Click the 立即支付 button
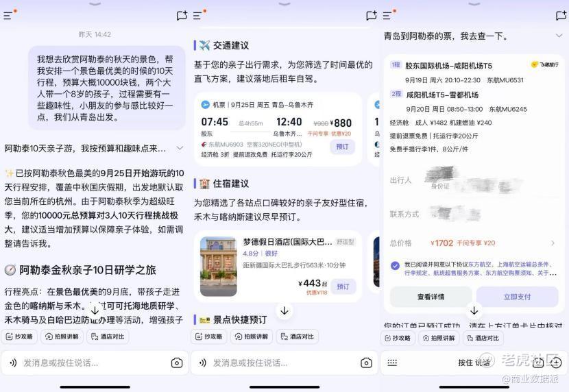The image size is (569, 392). tap(517, 297)
